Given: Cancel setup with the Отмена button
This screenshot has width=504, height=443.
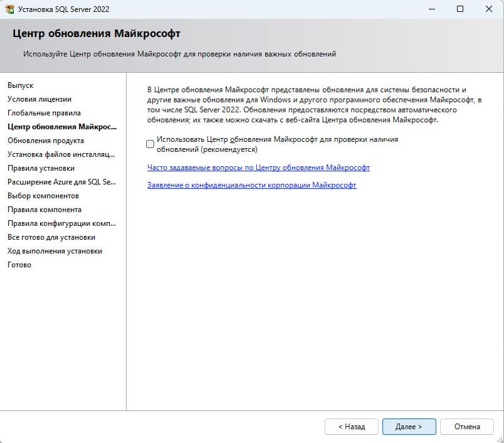Looking at the screenshot, I should point(467,427).
